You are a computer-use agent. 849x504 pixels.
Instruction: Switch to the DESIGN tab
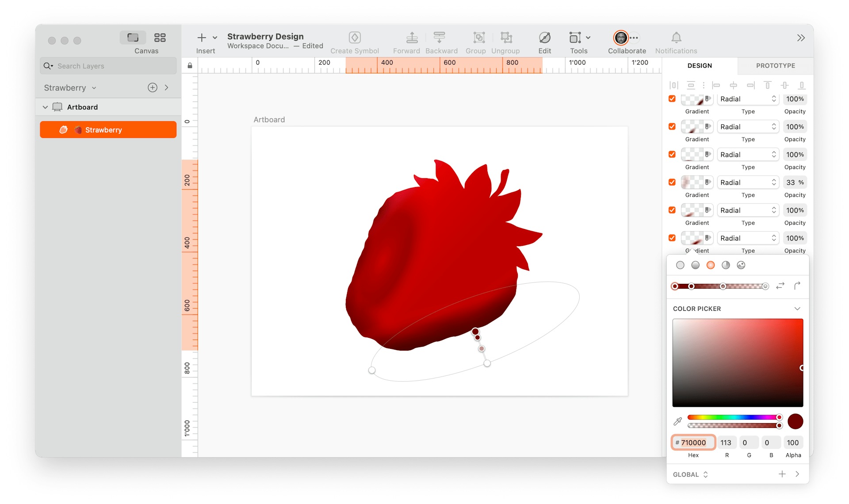700,65
